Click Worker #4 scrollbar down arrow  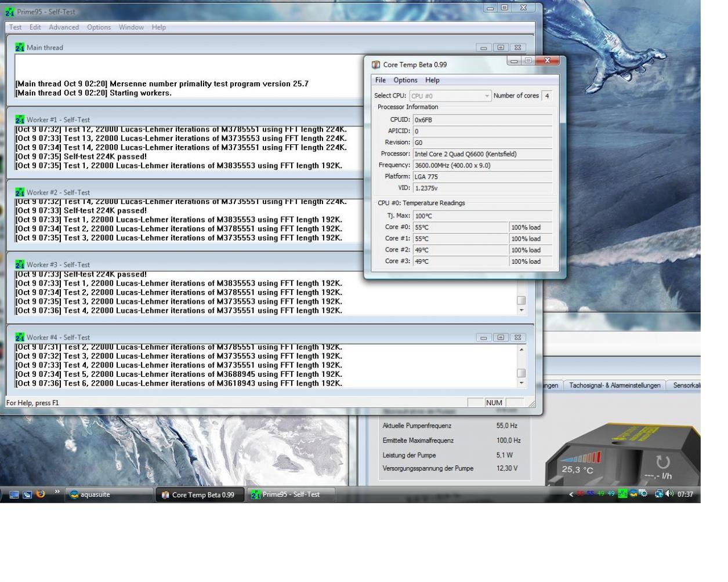click(x=521, y=383)
